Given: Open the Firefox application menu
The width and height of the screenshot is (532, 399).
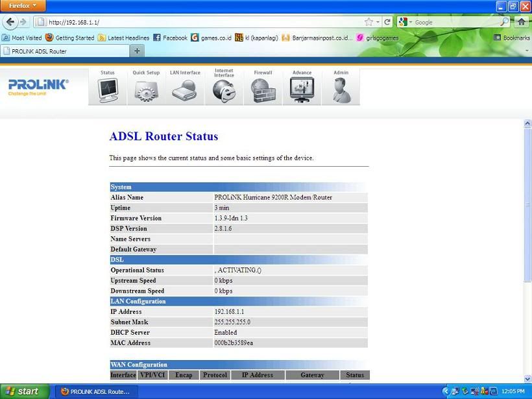Looking at the screenshot, I should 23,6.
